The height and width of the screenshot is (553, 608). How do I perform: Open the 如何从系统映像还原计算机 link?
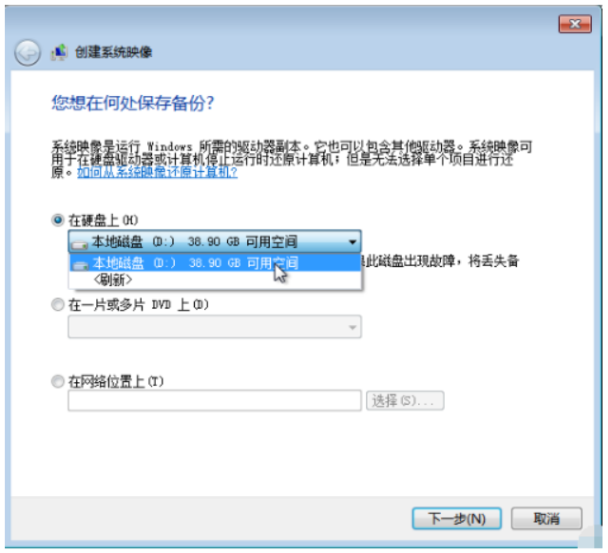[157, 172]
